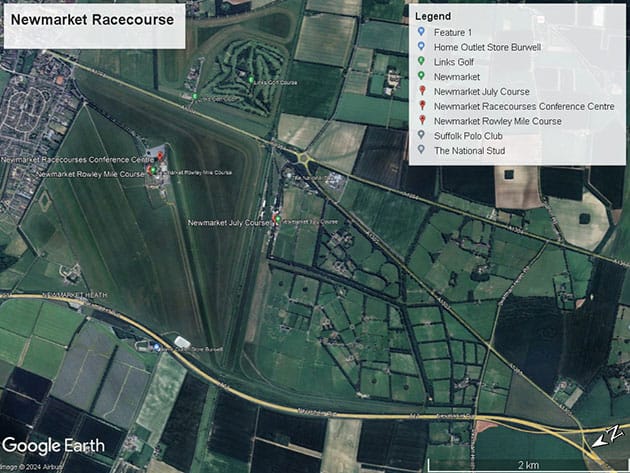630x473 pixels.
Task: Click the Image © 2024 Airbus attribution
Action: click(31, 467)
